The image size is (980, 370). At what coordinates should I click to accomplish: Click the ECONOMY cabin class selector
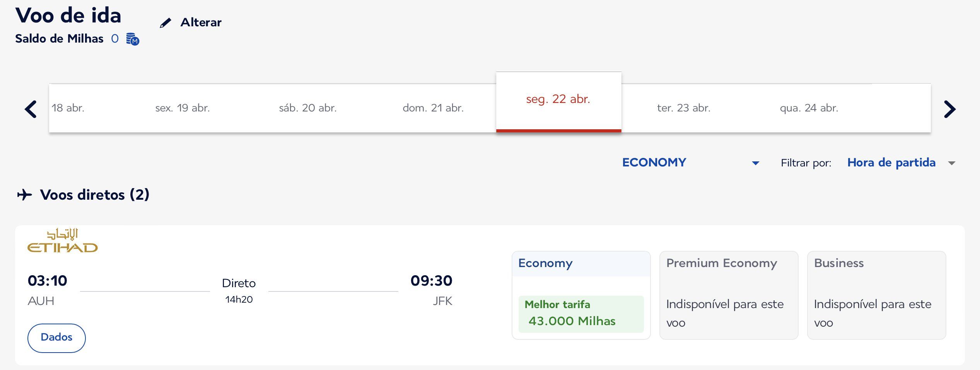691,163
